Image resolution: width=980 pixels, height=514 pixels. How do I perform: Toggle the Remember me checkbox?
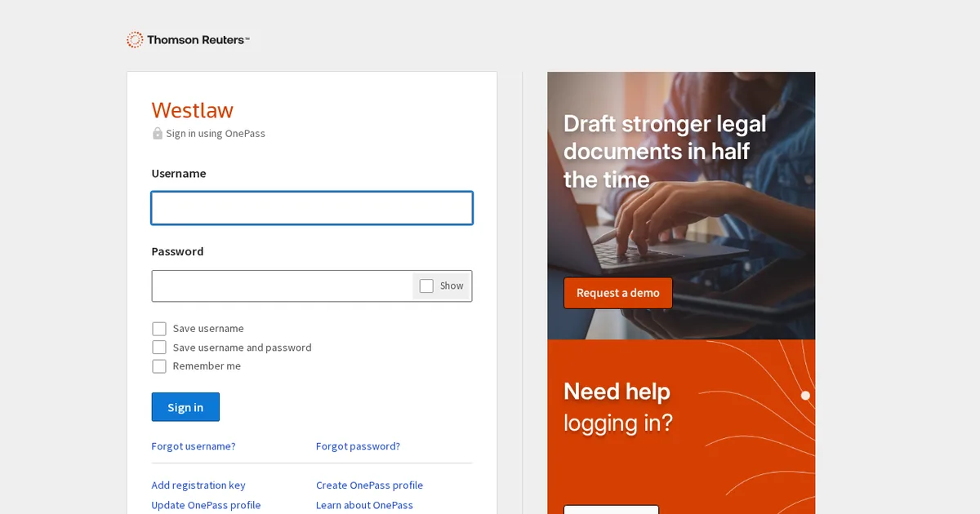point(159,366)
